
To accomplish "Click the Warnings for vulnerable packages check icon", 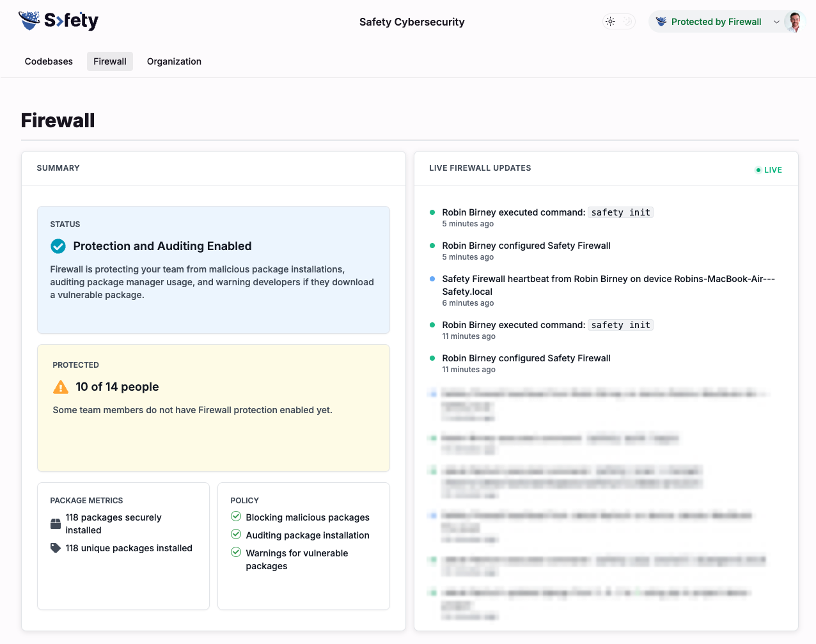I will pyautogui.click(x=236, y=553).
